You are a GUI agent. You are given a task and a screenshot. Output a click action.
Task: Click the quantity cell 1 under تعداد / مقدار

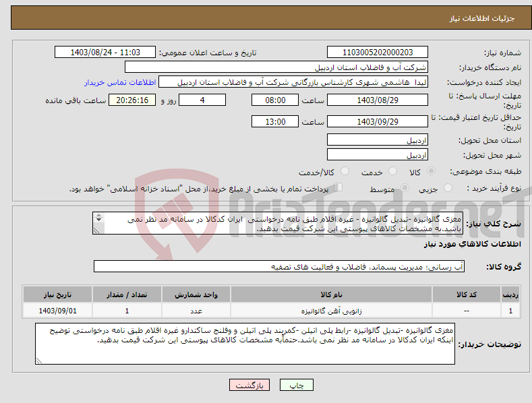pyautogui.click(x=127, y=311)
